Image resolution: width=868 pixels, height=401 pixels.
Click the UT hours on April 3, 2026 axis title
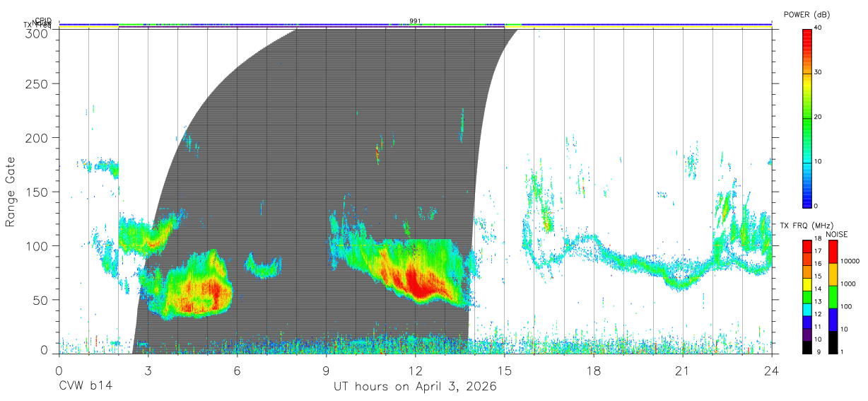pos(415,387)
